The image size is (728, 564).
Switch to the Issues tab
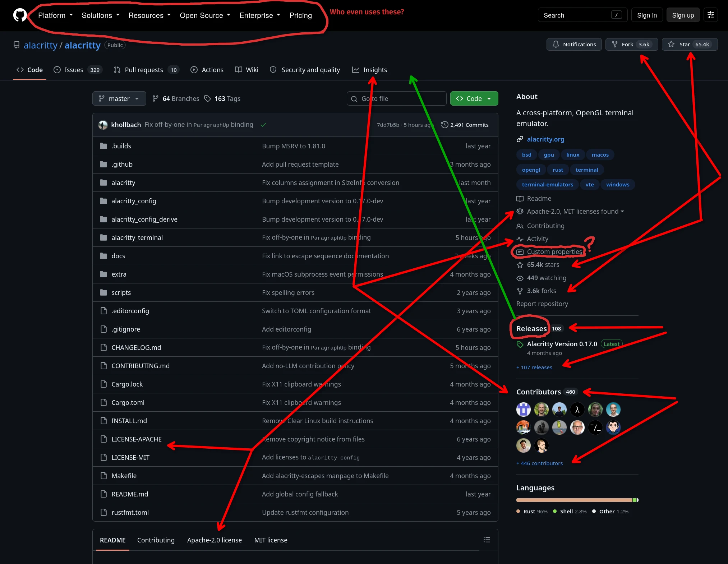click(x=78, y=70)
